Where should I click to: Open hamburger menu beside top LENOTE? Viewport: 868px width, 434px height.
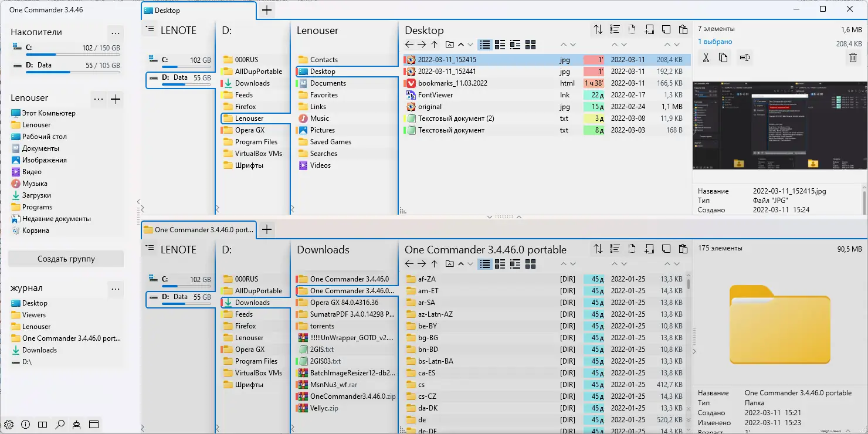click(x=150, y=29)
